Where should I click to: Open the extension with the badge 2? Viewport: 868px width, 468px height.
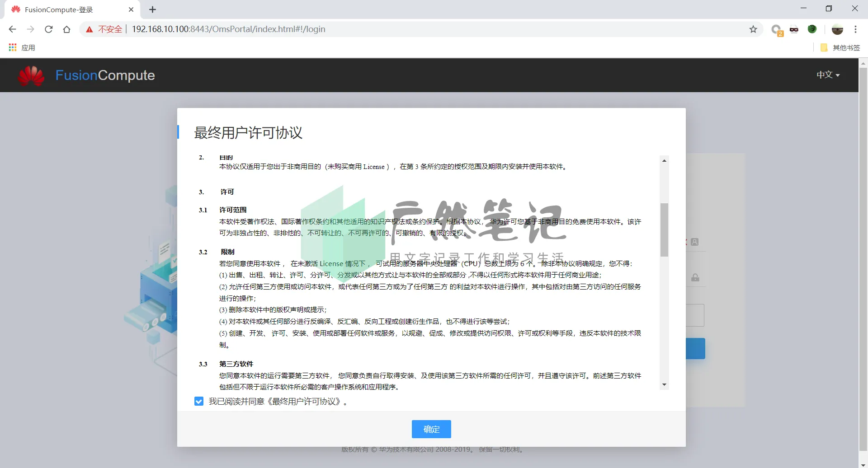coord(777,30)
